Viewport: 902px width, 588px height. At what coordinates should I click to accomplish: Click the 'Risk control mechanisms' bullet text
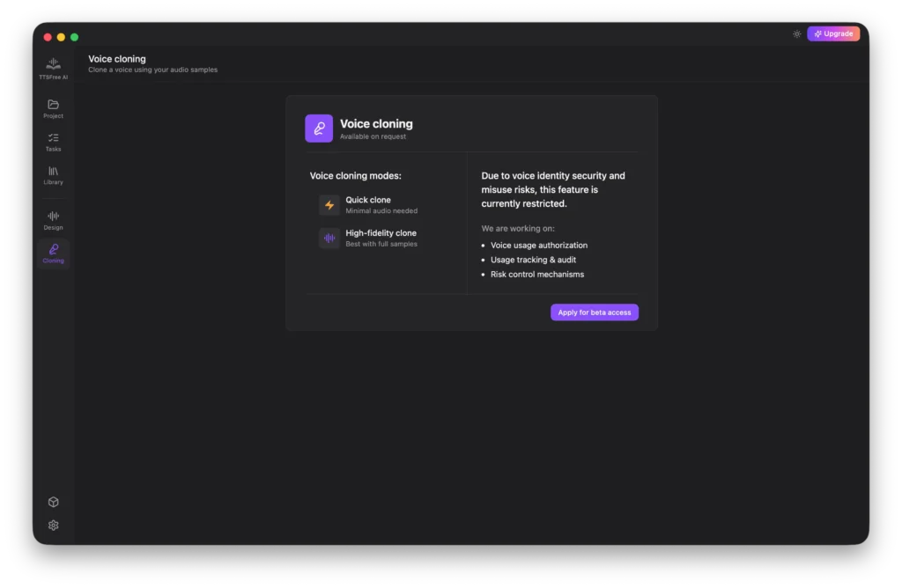pyautogui.click(x=537, y=274)
